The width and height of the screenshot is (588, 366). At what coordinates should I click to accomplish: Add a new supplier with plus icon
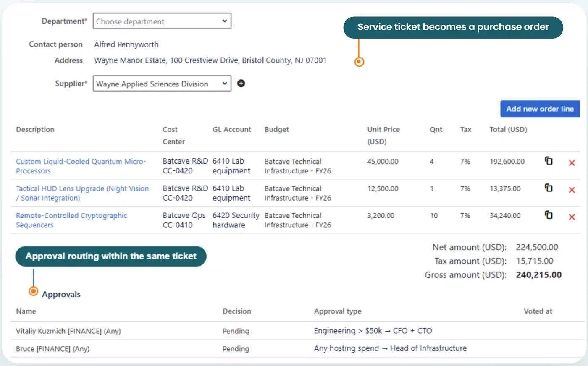pos(241,84)
